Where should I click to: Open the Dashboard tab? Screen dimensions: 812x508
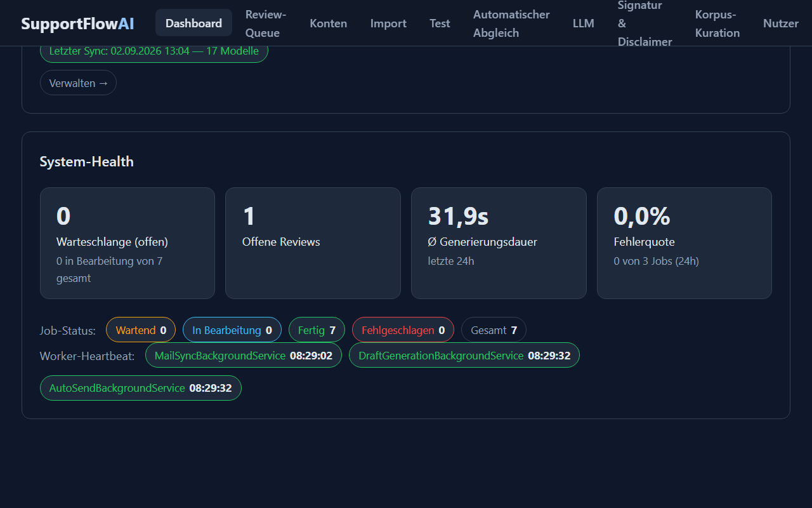point(193,23)
